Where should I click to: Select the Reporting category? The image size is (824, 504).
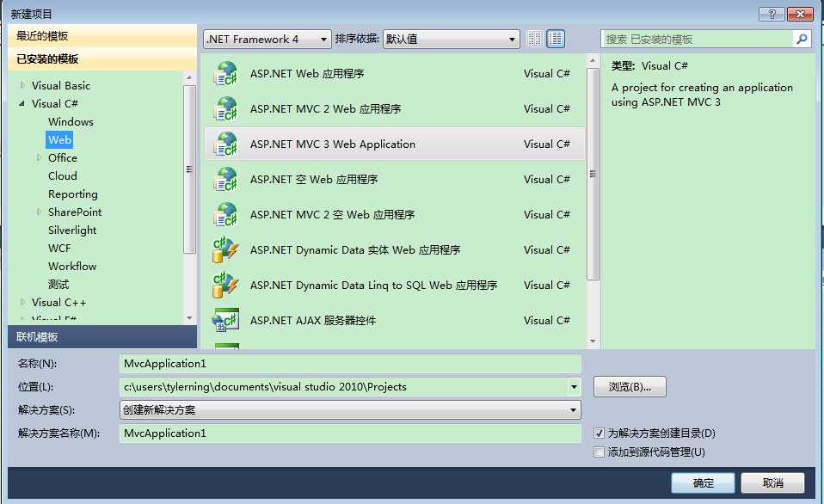tap(73, 194)
